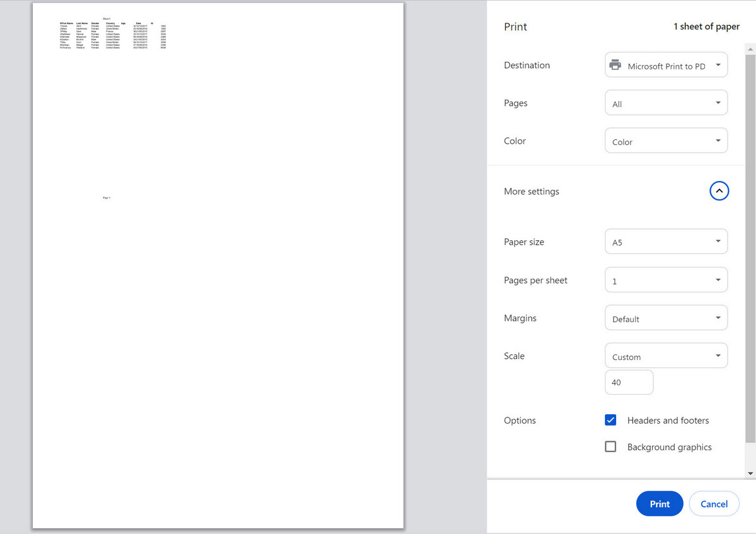This screenshot has width=756, height=534.
Task: Click the Print button
Action: (660, 503)
